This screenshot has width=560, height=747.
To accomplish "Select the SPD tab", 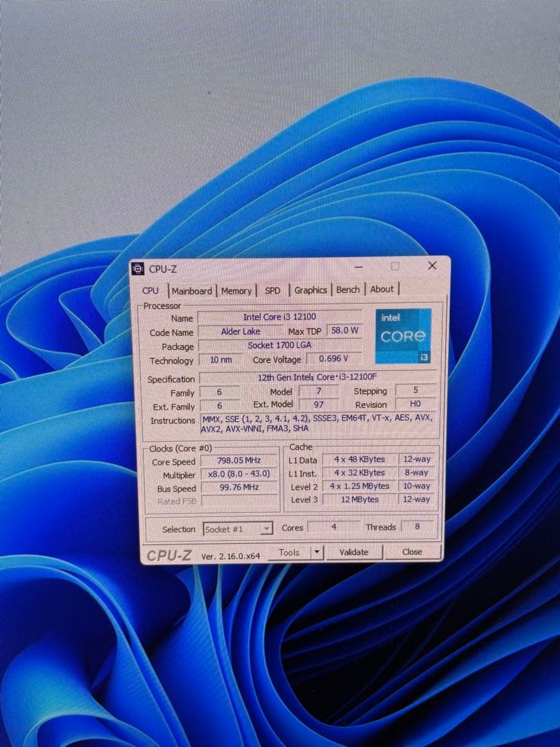I will pos(272,291).
